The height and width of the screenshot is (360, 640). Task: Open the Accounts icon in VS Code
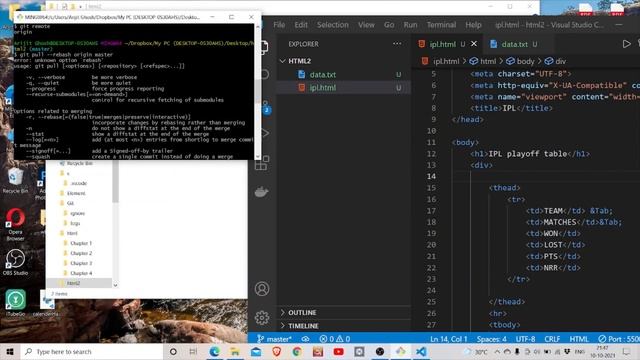[x=262, y=289]
